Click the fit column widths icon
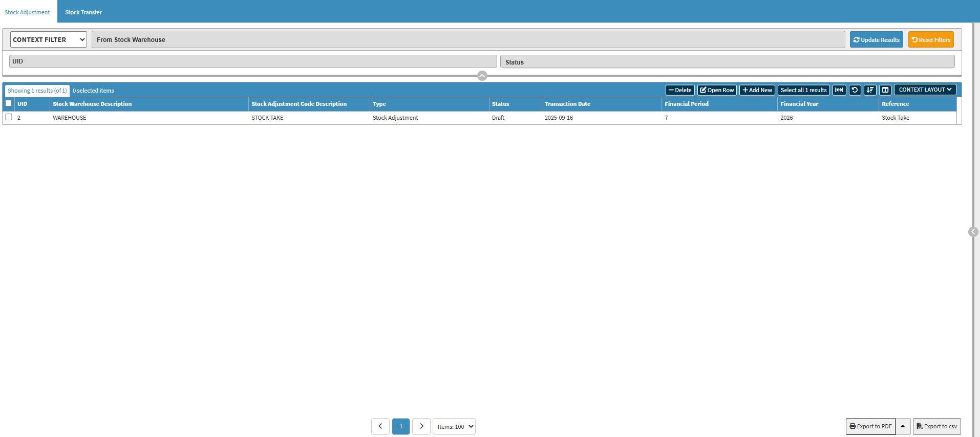Screen dimensions: 980x437 point(839,90)
